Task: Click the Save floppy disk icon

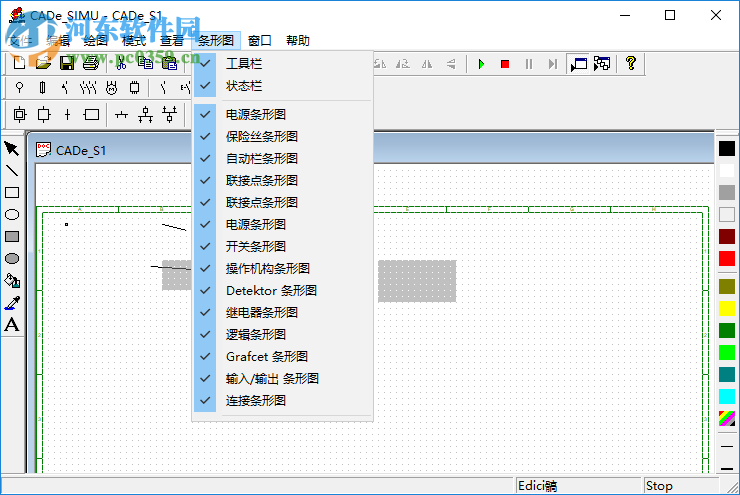Action: tap(67, 63)
